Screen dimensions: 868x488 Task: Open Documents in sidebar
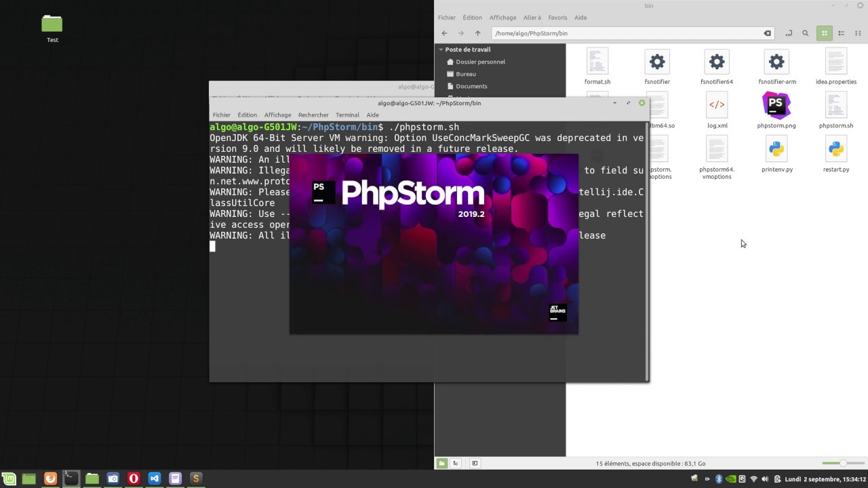(471, 86)
